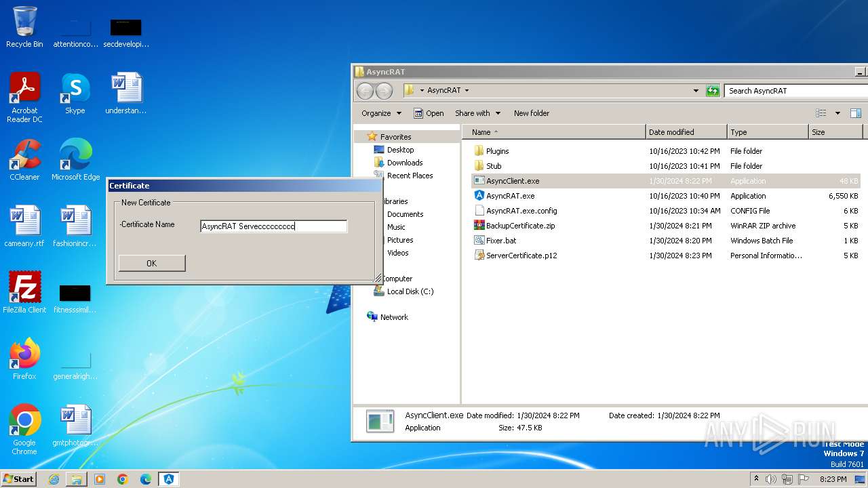Click New folder button
The height and width of the screenshot is (488, 868).
tap(532, 113)
